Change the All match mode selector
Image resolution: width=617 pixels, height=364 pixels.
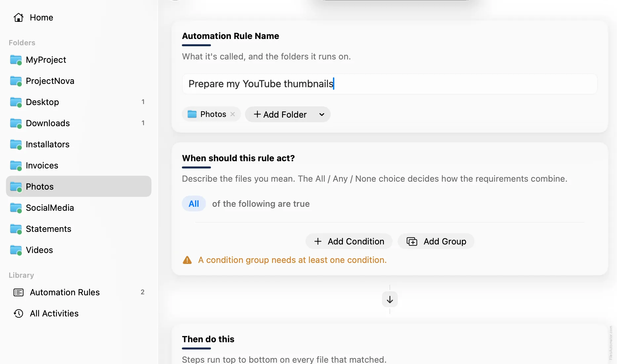(x=194, y=204)
